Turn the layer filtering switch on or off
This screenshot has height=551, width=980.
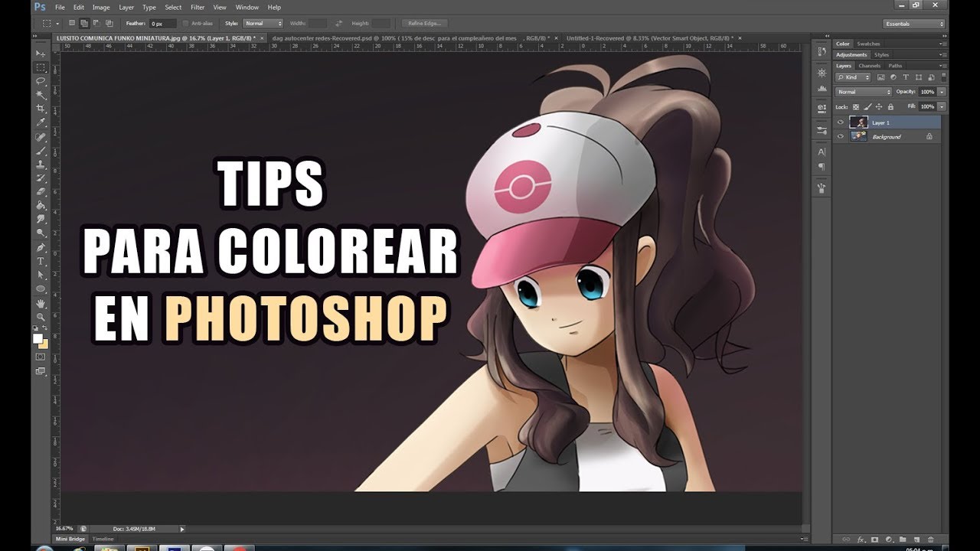tap(942, 77)
